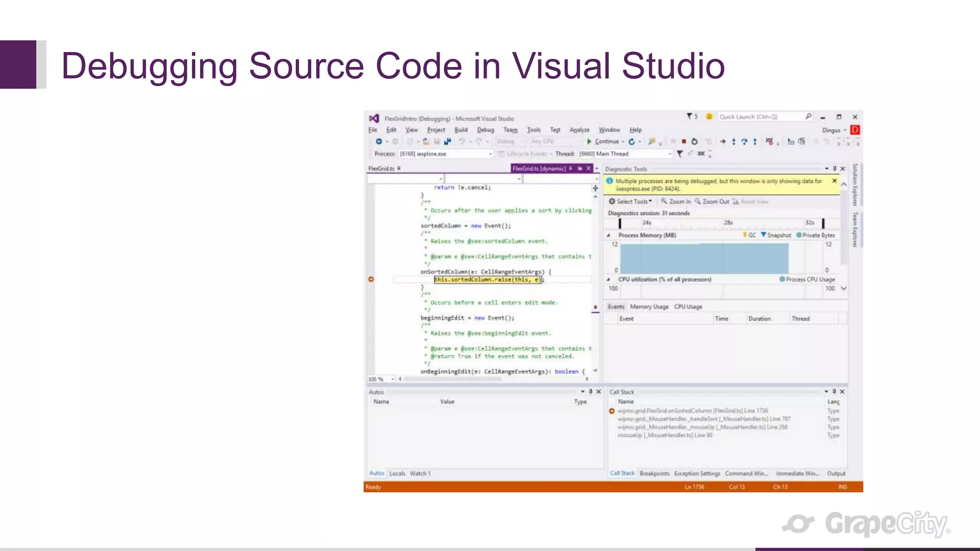Screen dimensions: 980x551
Task: Click the thread filter funnel icon
Action: point(679,154)
